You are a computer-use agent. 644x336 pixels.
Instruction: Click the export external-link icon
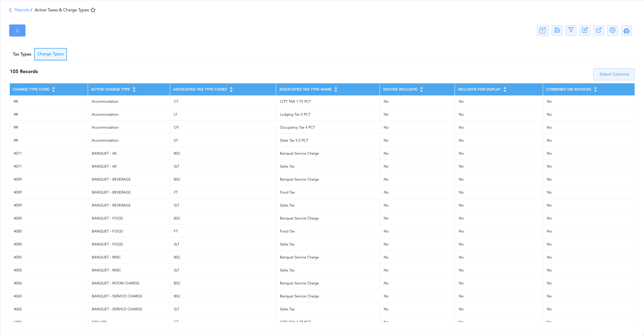click(x=599, y=30)
